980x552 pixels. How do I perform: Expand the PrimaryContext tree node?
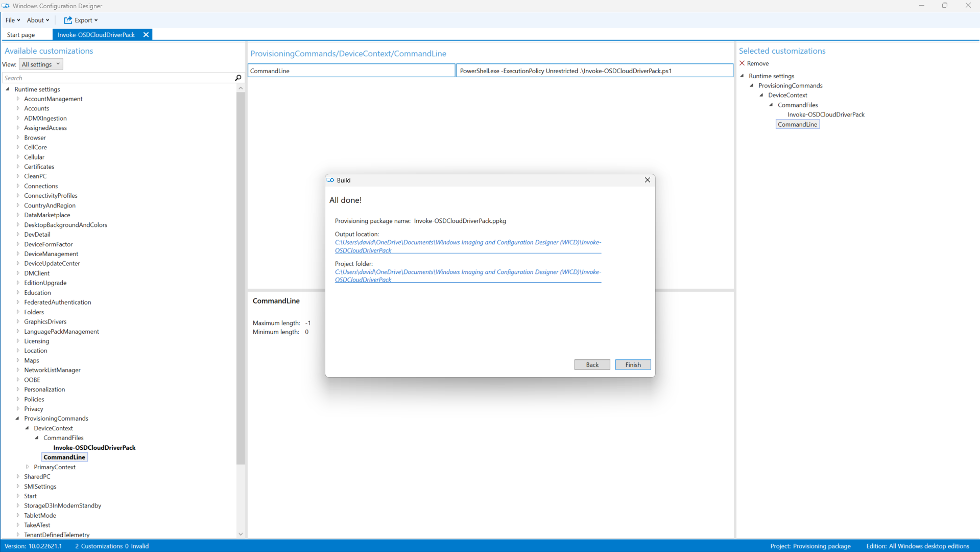tap(28, 467)
